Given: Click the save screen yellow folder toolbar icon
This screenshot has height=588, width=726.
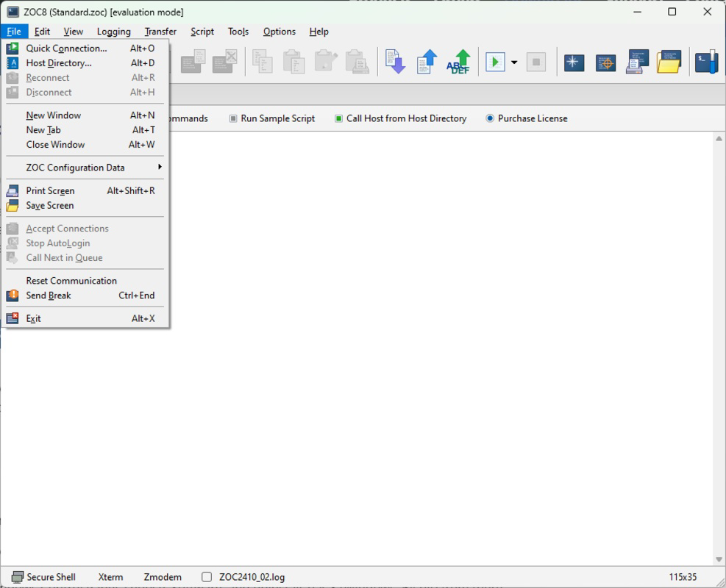Looking at the screenshot, I should pyautogui.click(x=669, y=62).
